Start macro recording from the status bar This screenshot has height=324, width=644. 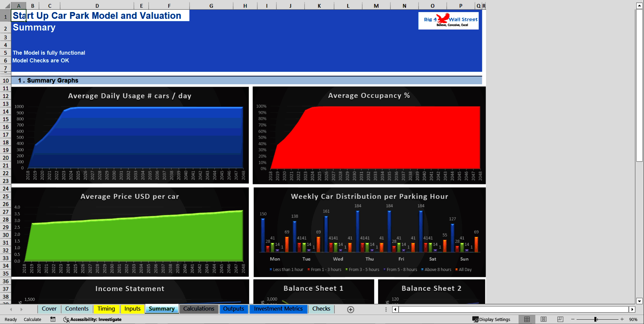(x=53, y=319)
